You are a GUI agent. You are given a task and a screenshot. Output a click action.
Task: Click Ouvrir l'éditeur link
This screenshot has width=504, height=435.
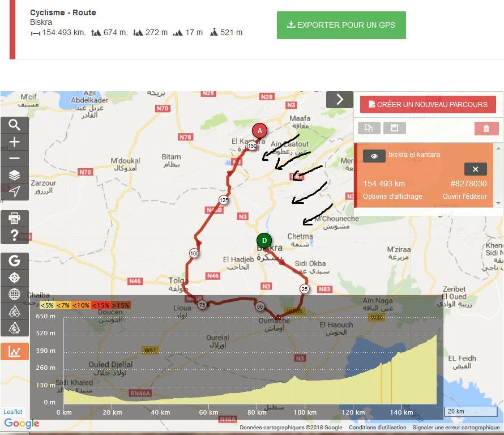[464, 197]
